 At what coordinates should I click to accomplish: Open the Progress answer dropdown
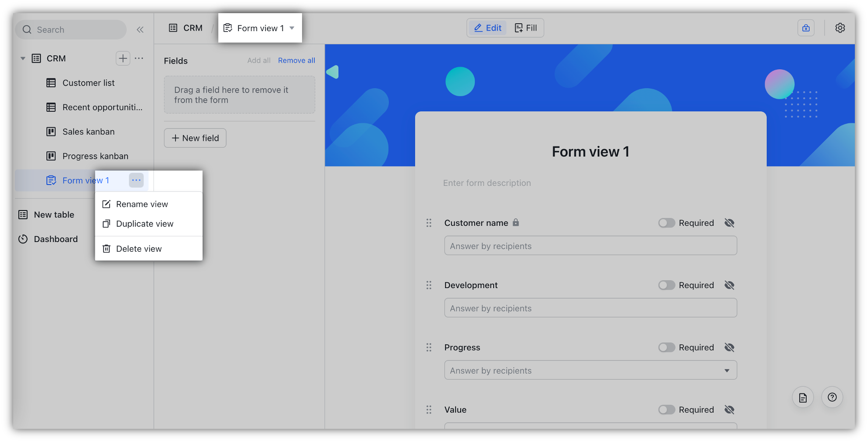point(727,370)
